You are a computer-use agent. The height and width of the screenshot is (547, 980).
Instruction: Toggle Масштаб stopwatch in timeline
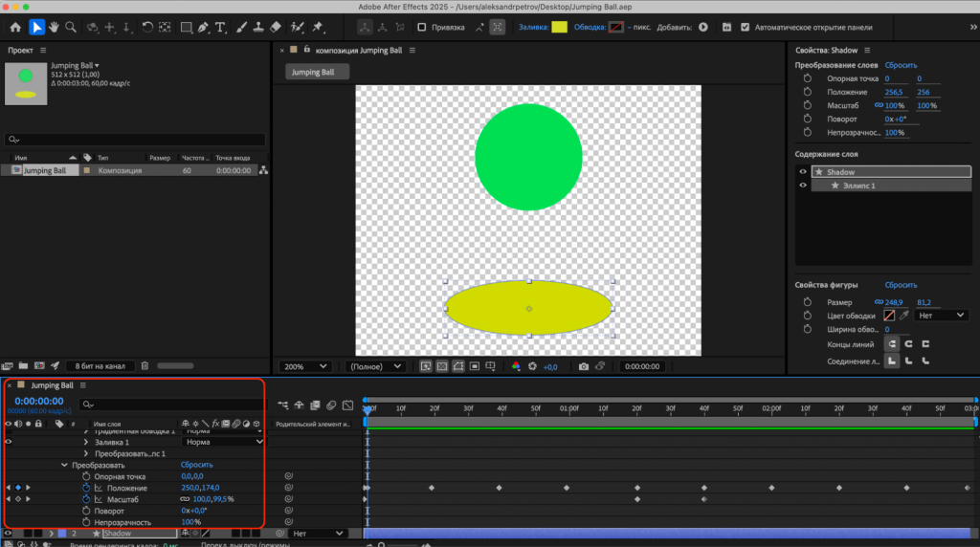[x=86, y=499]
